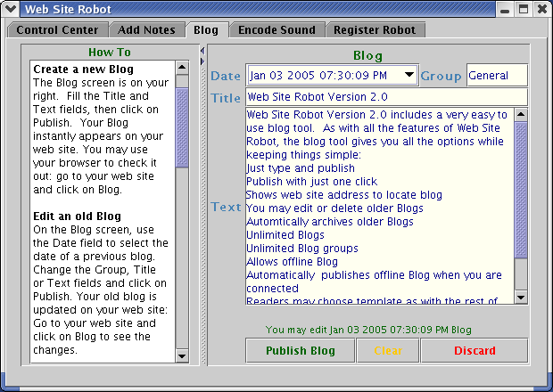Click blog text scrollbar down arrow
Viewport: 553px width, 392px height.
pyautogui.click(x=521, y=298)
